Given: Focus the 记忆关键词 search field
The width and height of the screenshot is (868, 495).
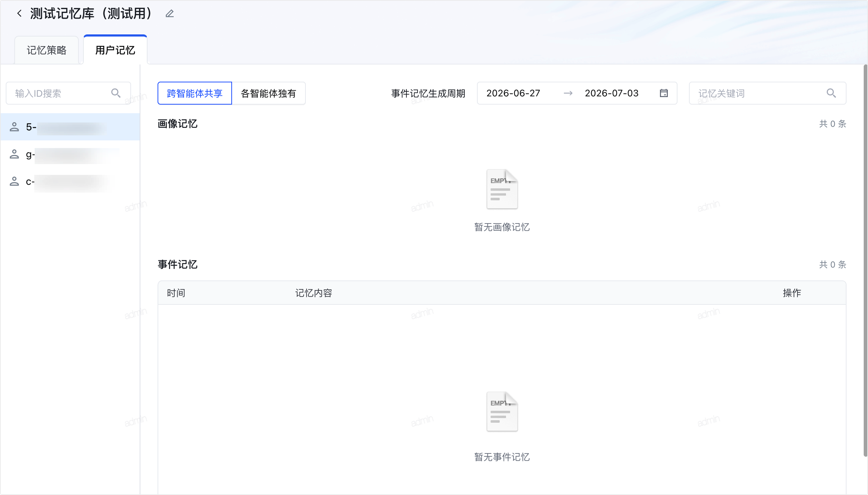Looking at the screenshot, I should [767, 93].
